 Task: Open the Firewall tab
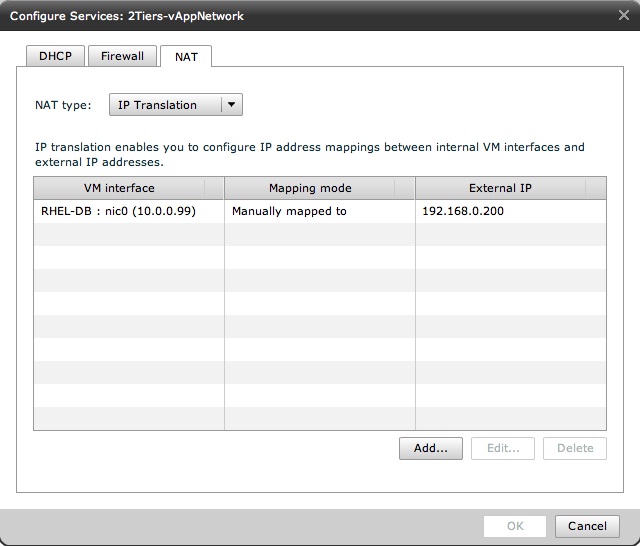coord(122,56)
